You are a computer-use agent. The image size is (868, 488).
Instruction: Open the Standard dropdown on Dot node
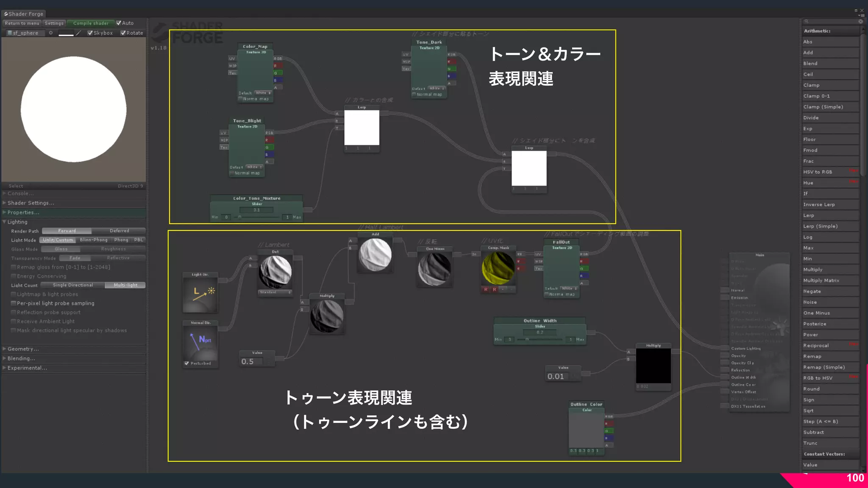(275, 292)
